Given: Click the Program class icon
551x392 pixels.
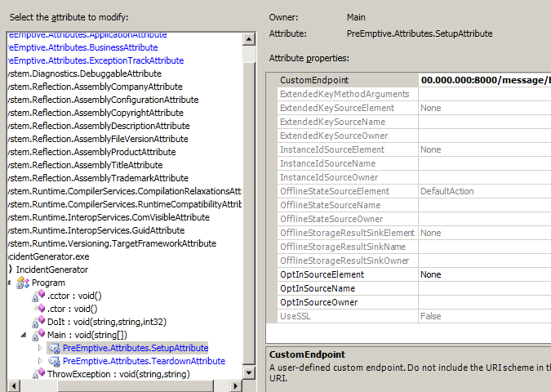Looking at the screenshot, I should 23,283.
